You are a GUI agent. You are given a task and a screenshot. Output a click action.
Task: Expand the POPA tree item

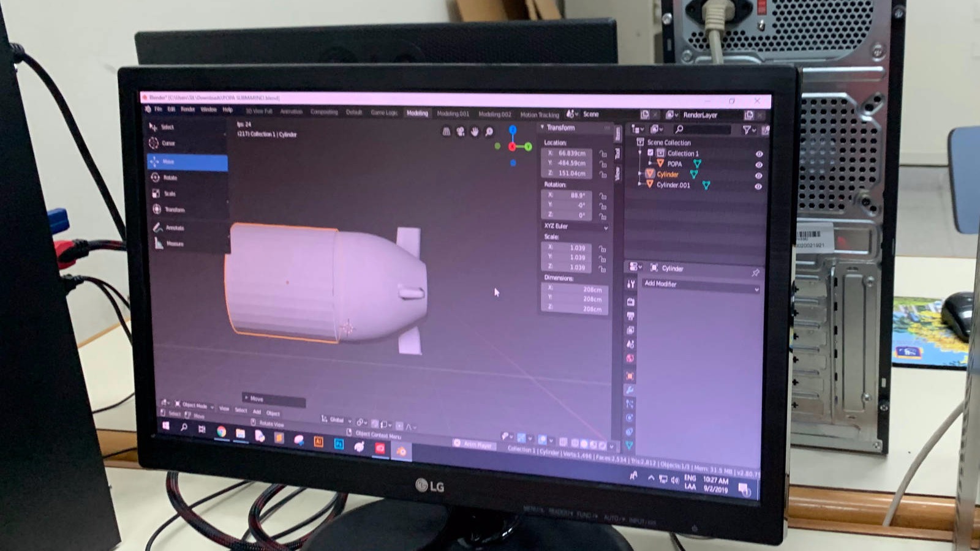[x=650, y=163]
